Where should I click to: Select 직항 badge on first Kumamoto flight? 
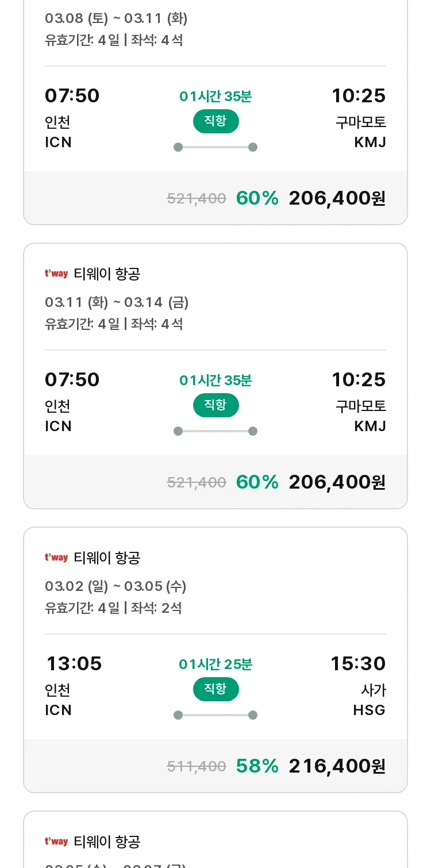click(x=215, y=121)
